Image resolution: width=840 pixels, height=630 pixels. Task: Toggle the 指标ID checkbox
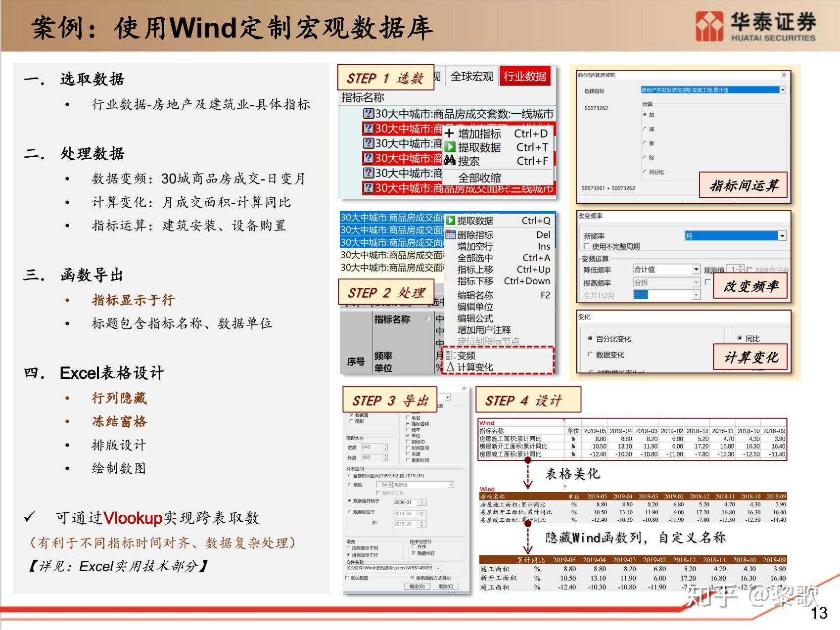coord(408,442)
